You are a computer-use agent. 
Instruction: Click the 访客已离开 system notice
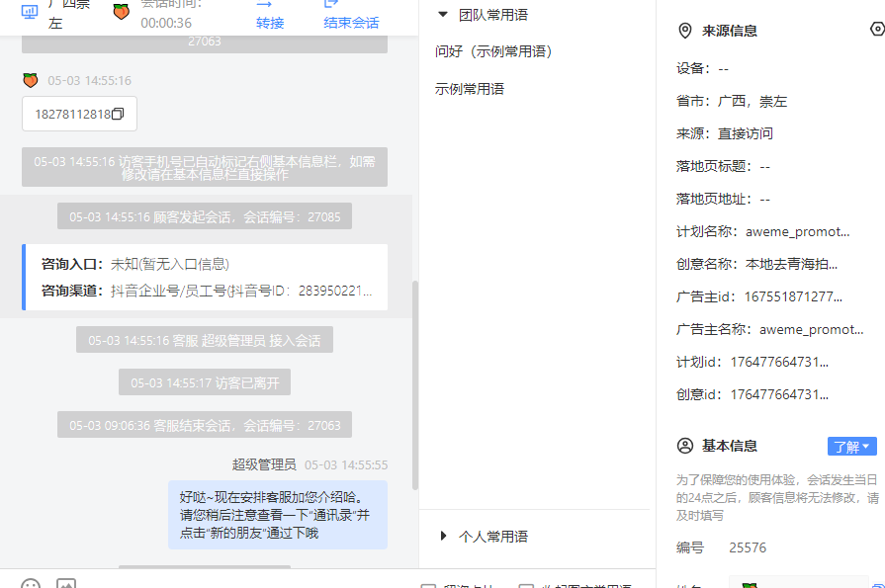point(205,382)
